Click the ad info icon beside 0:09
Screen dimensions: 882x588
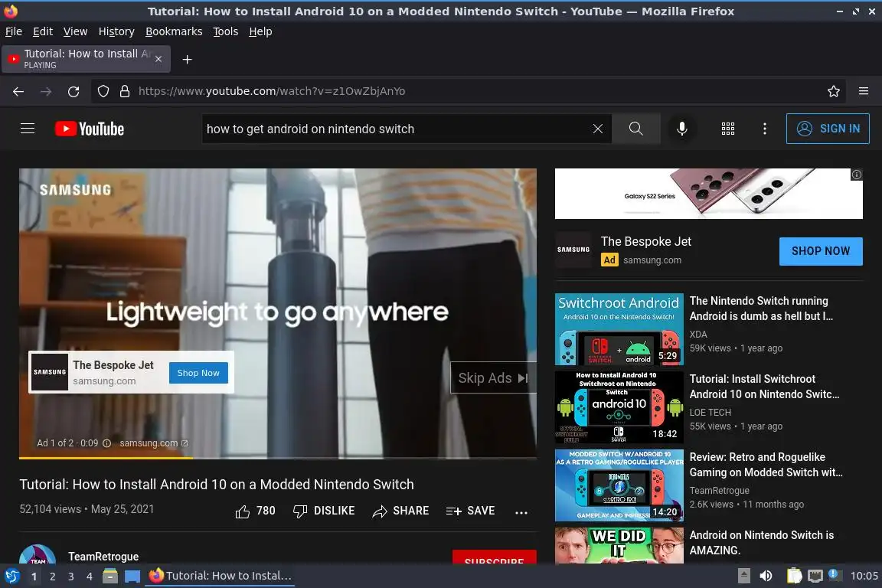tap(107, 443)
